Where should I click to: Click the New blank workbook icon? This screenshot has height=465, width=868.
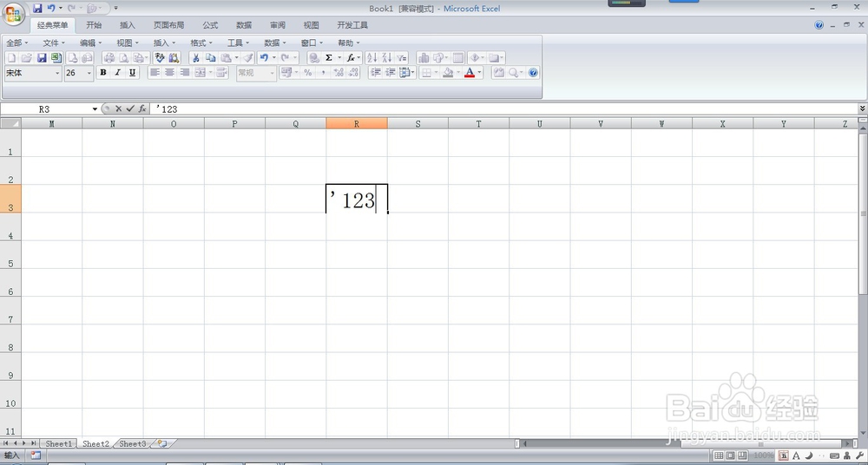tap(11, 57)
